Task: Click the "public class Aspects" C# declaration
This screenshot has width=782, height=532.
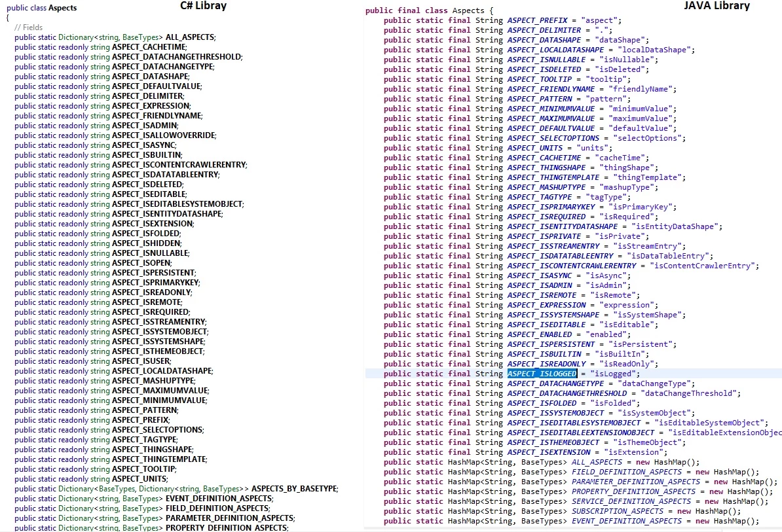Action: click(x=41, y=8)
